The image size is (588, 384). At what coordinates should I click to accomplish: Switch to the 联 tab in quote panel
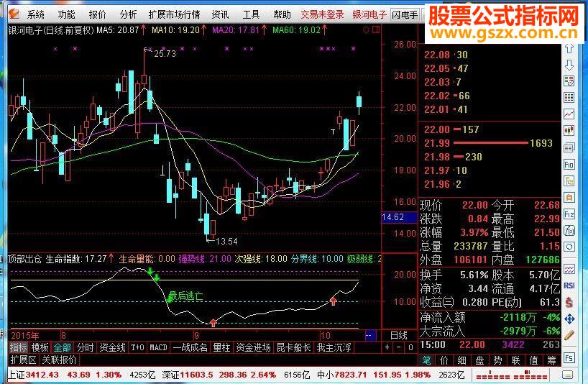point(516,360)
